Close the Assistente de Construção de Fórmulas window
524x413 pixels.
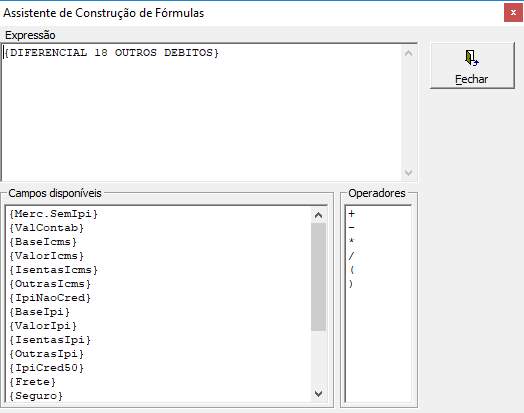pos(513,13)
